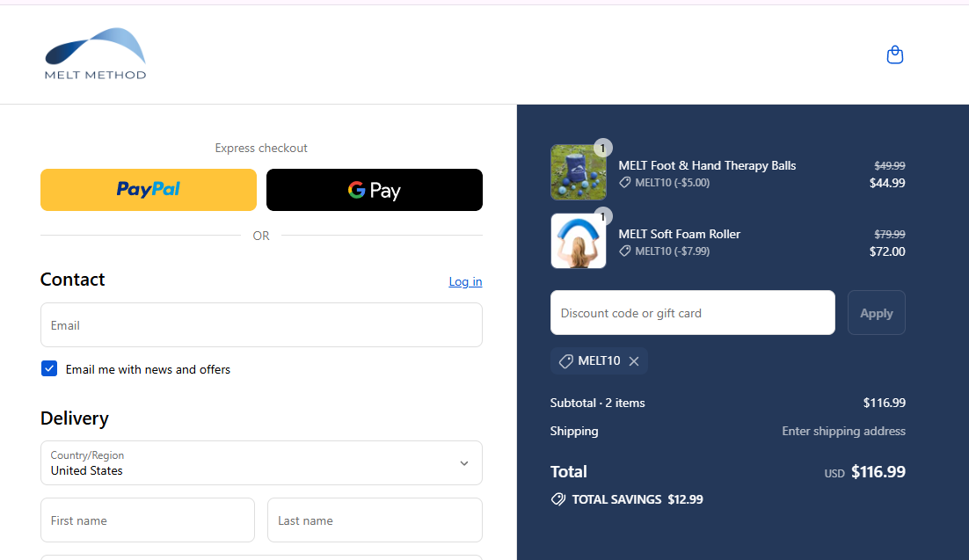
Task: Click the Foot & Hand Therapy Balls thumbnail
Action: (x=579, y=172)
